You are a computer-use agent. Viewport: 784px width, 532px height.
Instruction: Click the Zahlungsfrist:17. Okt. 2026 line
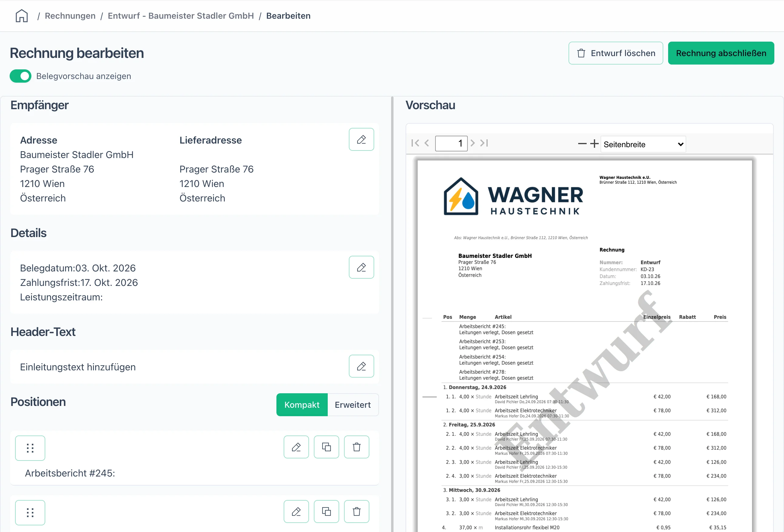coord(79,283)
